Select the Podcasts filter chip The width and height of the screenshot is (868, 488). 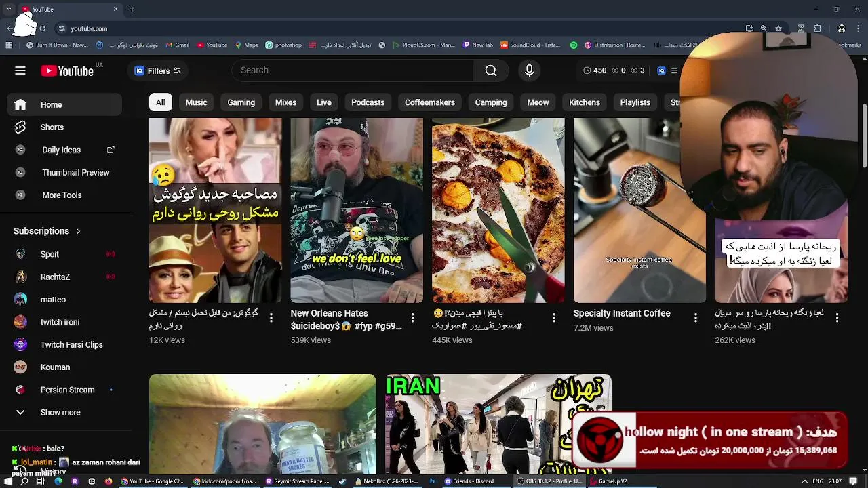[x=368, y=102]
